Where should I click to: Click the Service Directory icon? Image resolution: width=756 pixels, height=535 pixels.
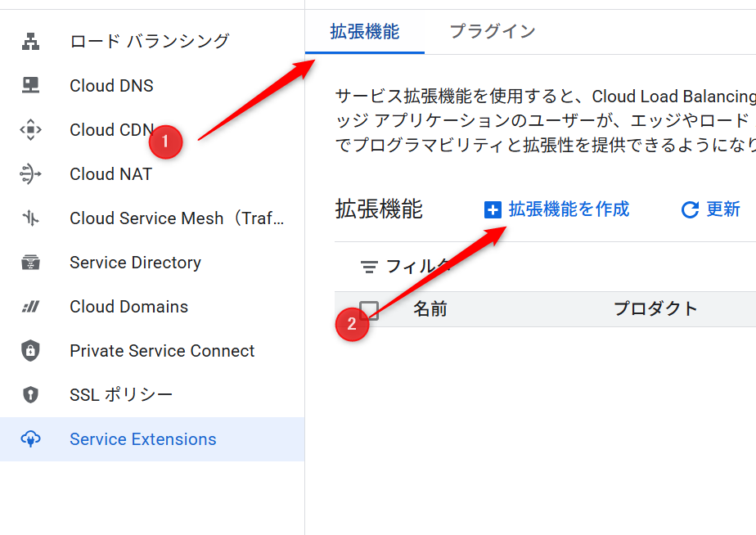30,262
